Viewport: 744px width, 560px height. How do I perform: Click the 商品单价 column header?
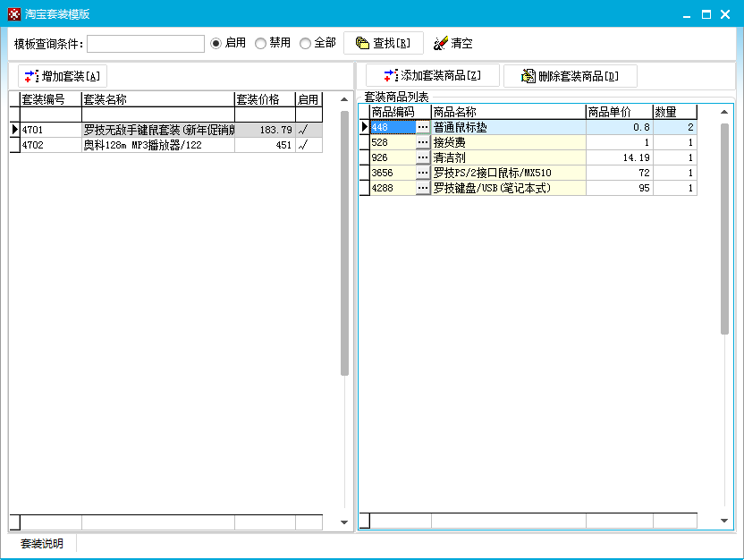(x=619, y=112)
